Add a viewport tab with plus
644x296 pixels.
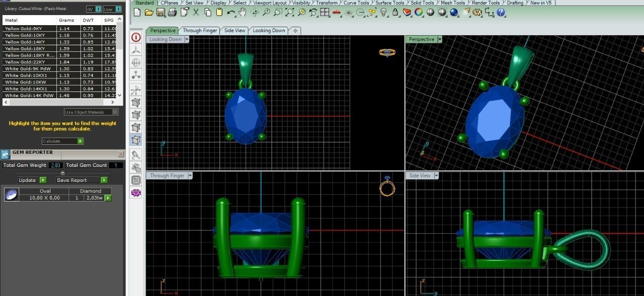[x=295, y=31]
